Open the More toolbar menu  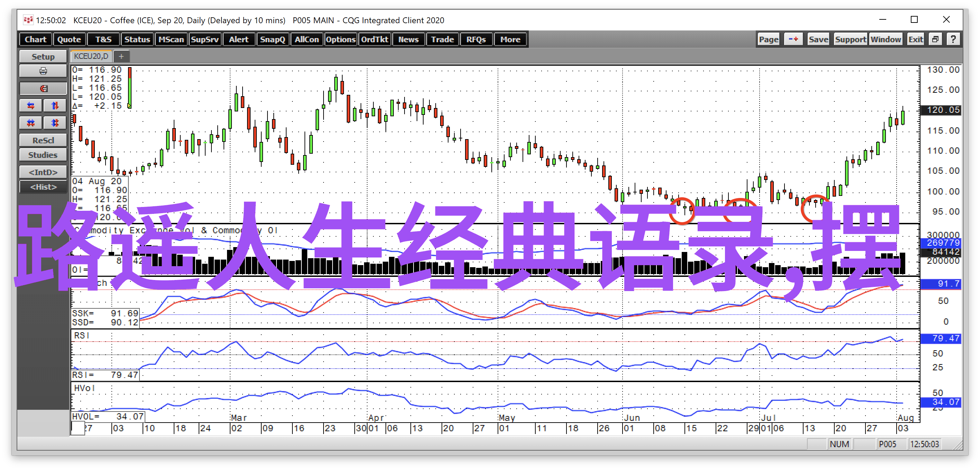click(x=510, y=39)
